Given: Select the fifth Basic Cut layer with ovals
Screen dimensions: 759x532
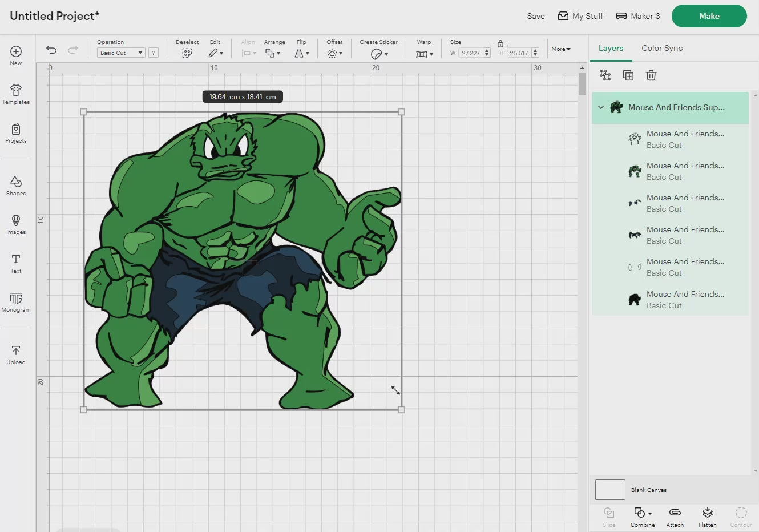Looking at the screenshot, I should tap(670, 267).
